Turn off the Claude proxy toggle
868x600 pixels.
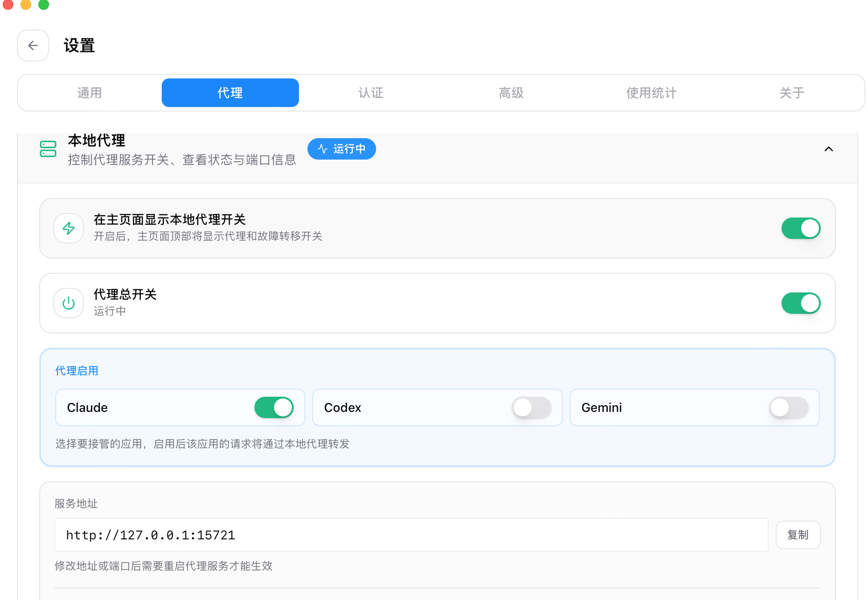tap(274, 407)
